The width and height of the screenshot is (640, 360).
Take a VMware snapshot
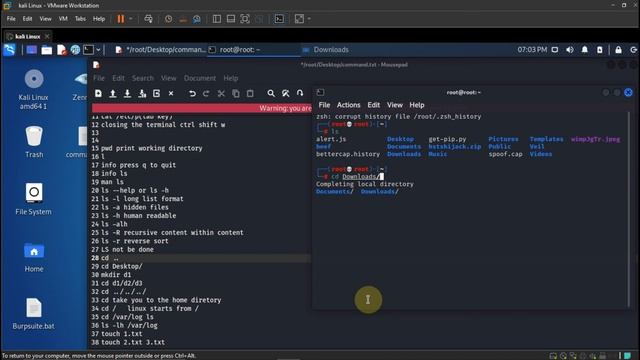click(x=168, y=19)
